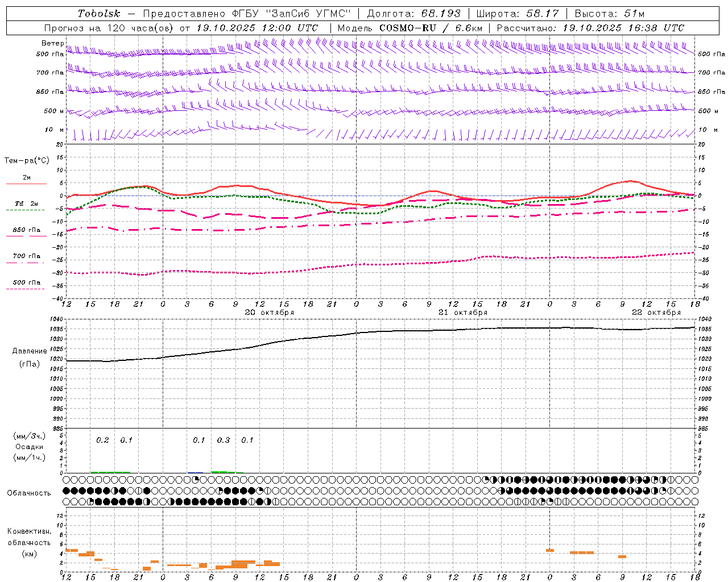Click red solid line sample under '2м' legend
Image resolution: width=728 pixels, height=582 pixels.
(26, 184)
